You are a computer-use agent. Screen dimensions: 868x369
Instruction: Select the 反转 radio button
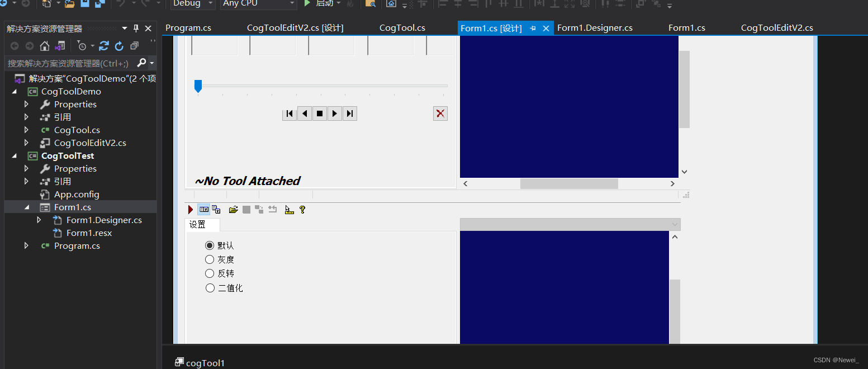(x=210, y=273)
